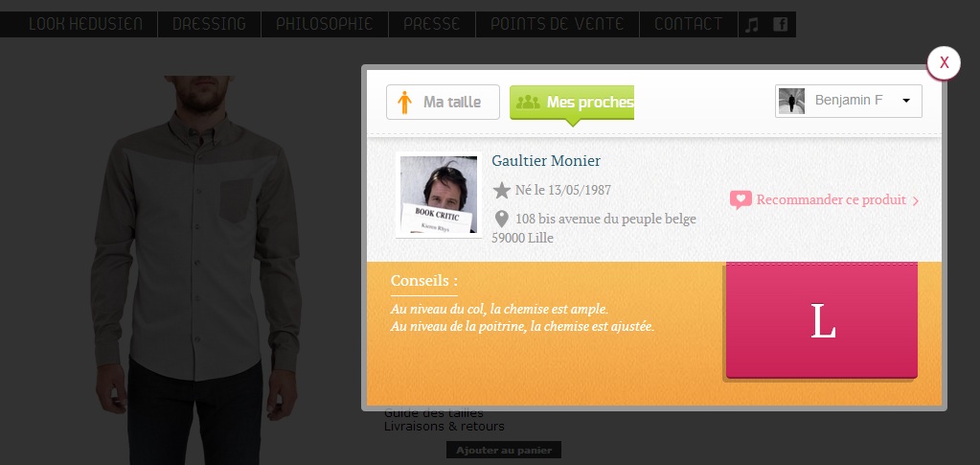Image resolution: width=980 pixels, height=465 pixels.
Task: Click the Ajouter au panier button
Action: 504,450
